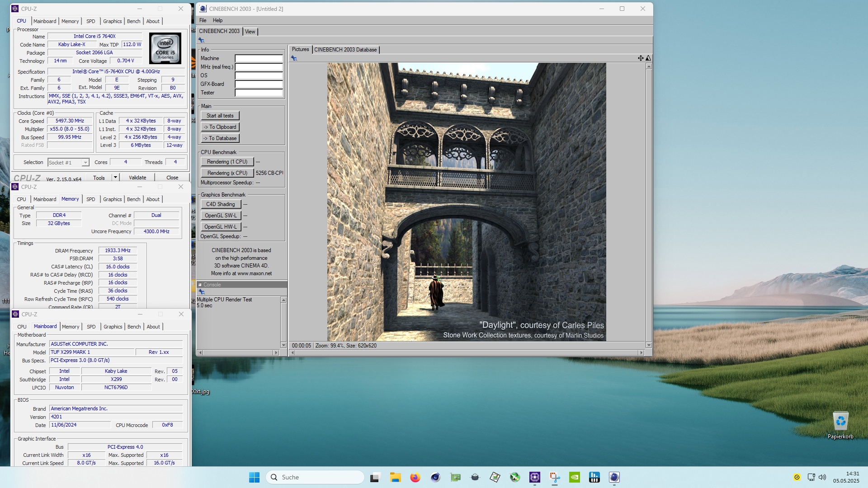Click To Clipboard button

pyautogui.click(x=220, y=127)
